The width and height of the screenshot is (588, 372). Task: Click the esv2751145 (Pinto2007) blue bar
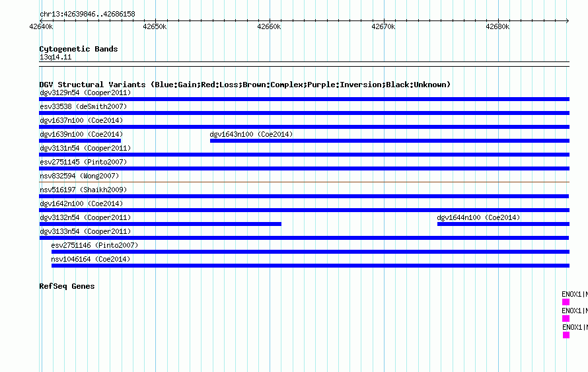pos(304,168)
